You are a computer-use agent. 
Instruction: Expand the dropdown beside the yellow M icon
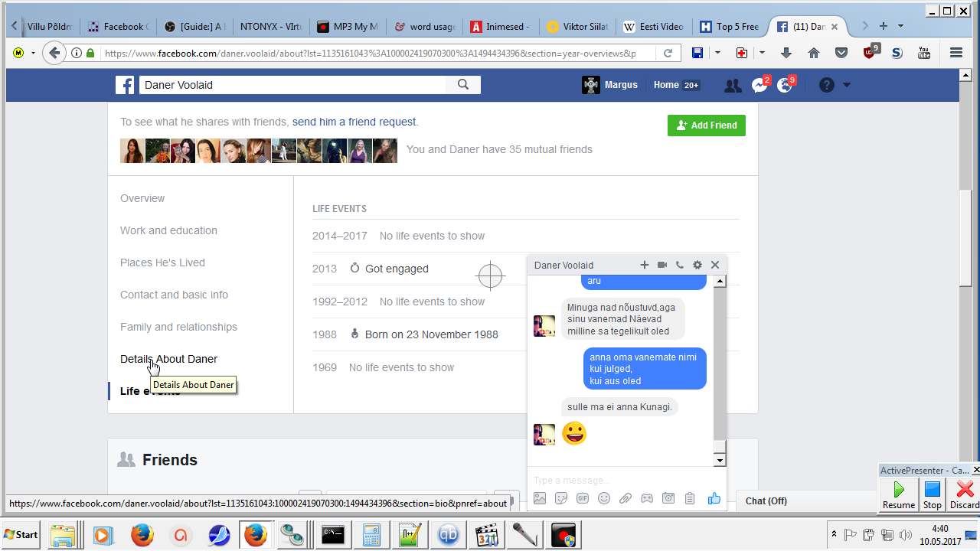tap(33, 53)
